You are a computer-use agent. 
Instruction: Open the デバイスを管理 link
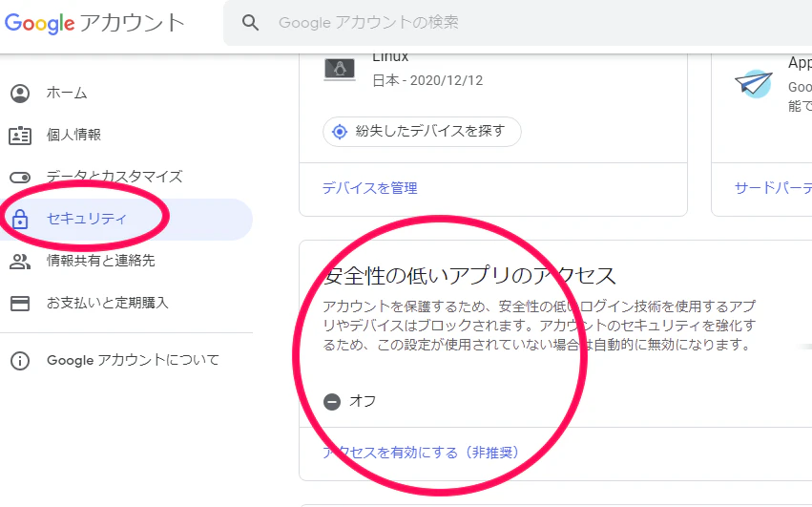click(x=370, y=188)
